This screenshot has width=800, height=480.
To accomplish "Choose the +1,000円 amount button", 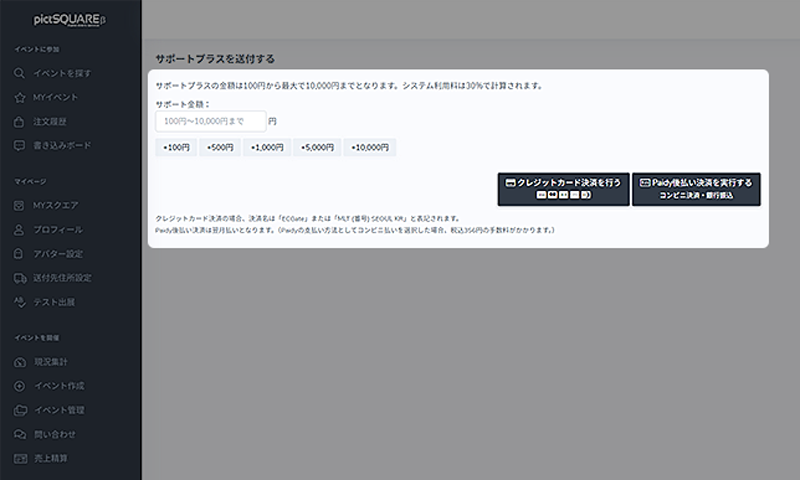I will point(266,147).
